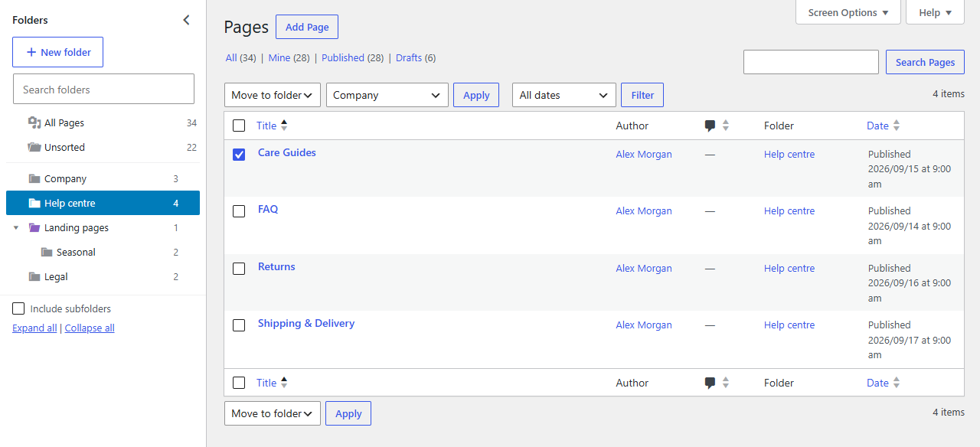Click the Add Page button
Screen dimensions: 980x447
click(x=307, y=27)
